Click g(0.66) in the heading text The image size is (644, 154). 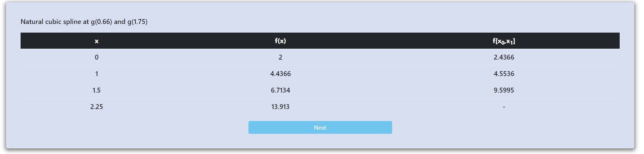point(101,22)
